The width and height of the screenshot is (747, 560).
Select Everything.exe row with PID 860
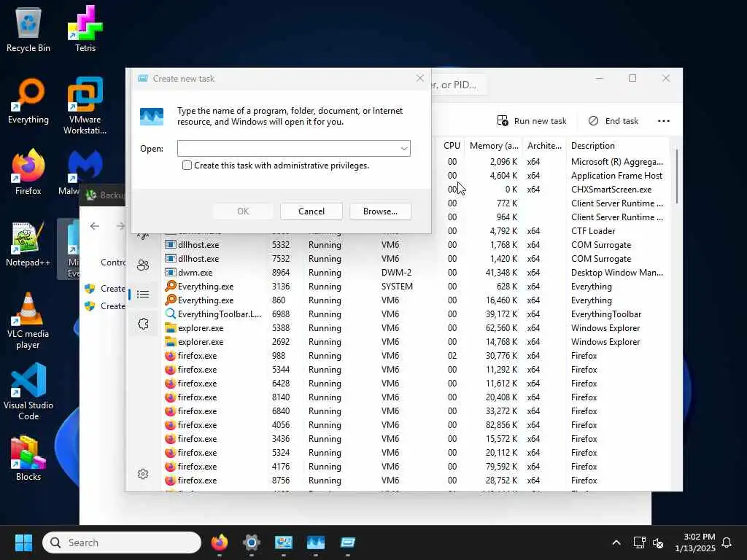coord(414,300)
